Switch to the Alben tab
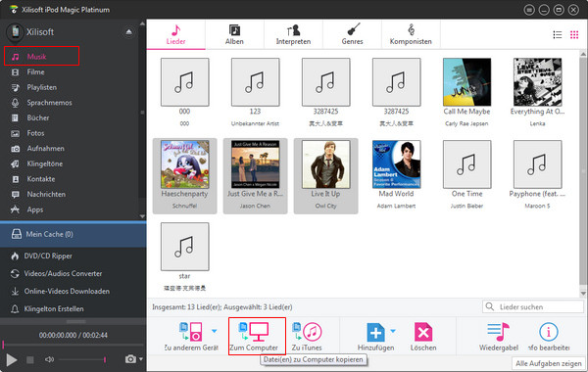 pos(234,34)
